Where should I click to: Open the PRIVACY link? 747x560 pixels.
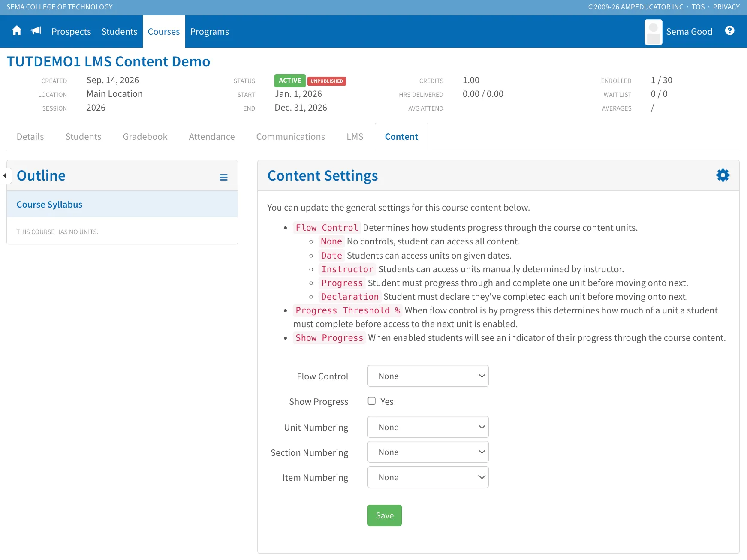[x=726, y=7]
